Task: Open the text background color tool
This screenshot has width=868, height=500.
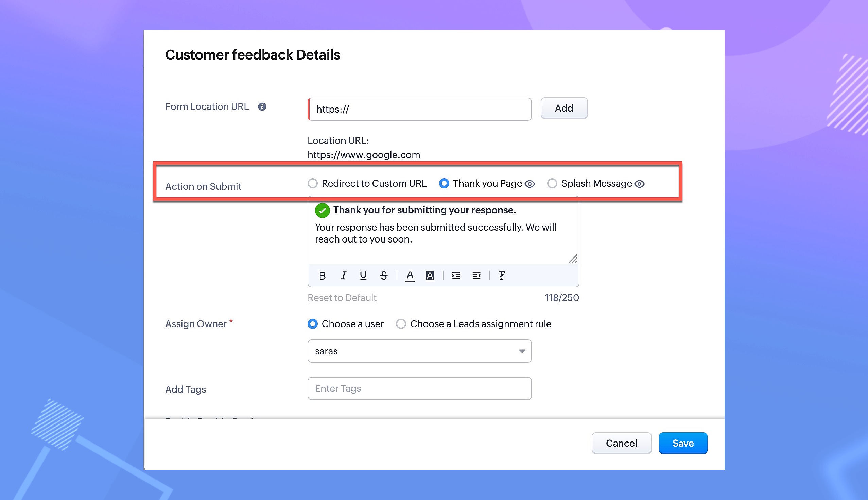Action: tap(430, 276)
